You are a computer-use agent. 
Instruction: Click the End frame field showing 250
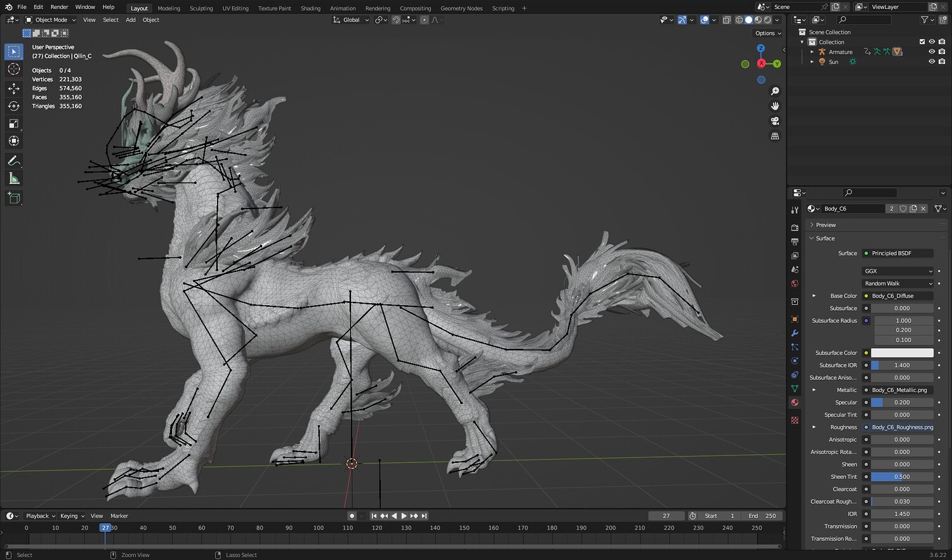(x=763, y=516)
